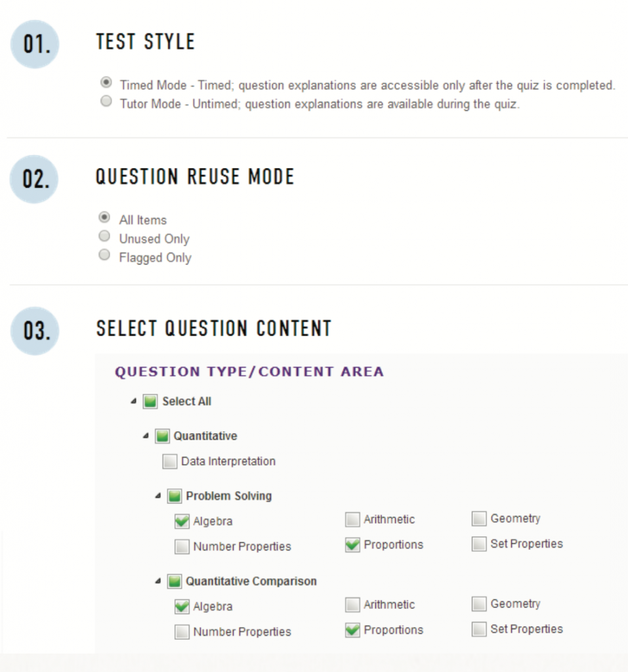628x672 pixels.
Task: Collapse the Select All tree arrow
Action: [134, 401]
